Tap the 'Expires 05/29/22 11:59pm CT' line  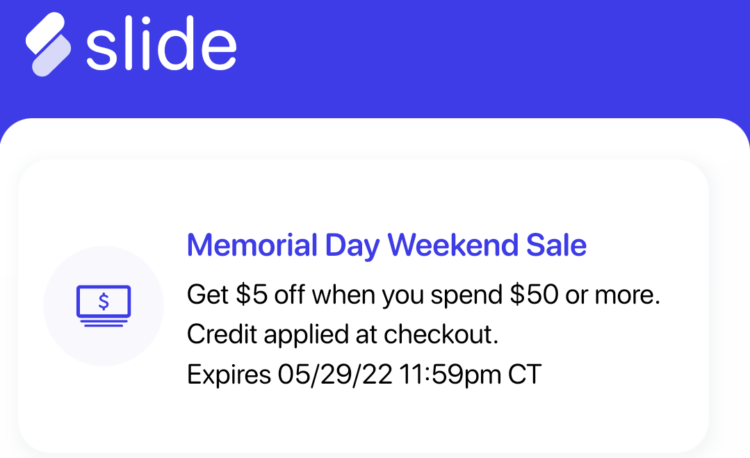(x=364, y=374)
